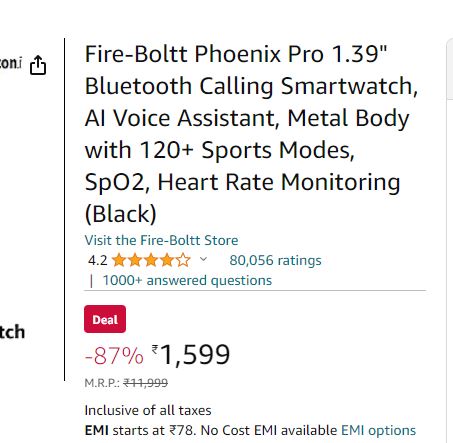453x443 pixels.
Task: Open Visit the Fire-Boltt Store link
Action: pyautogui.click(x=161, y=240)
